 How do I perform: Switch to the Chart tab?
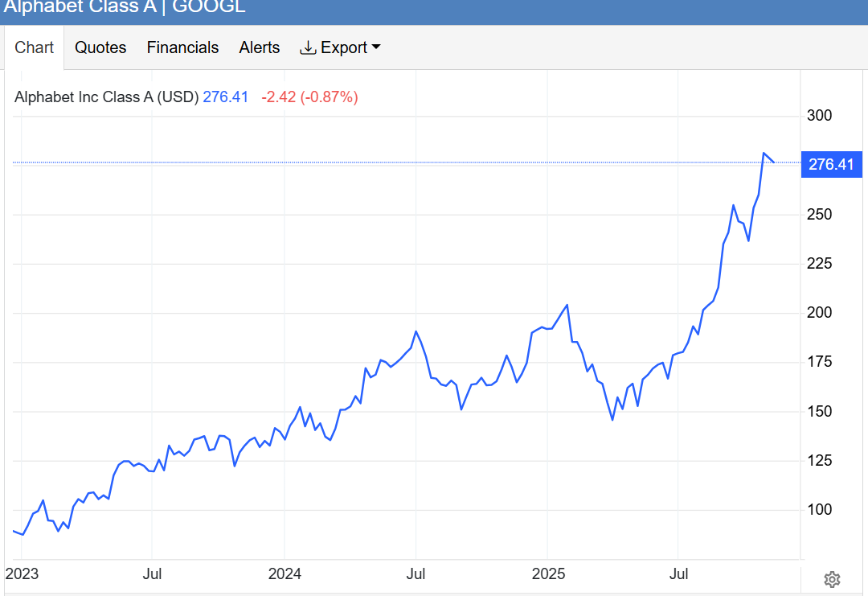tap(35, 47)
